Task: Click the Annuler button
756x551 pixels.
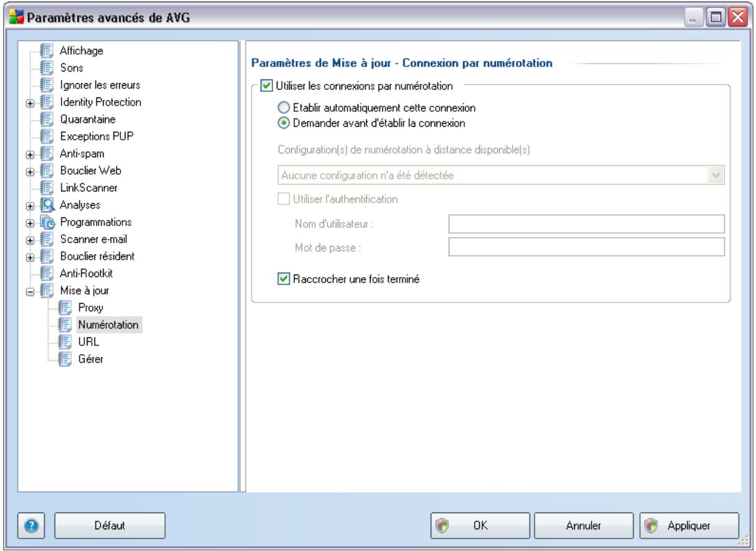Action: (x=583, y=526)
